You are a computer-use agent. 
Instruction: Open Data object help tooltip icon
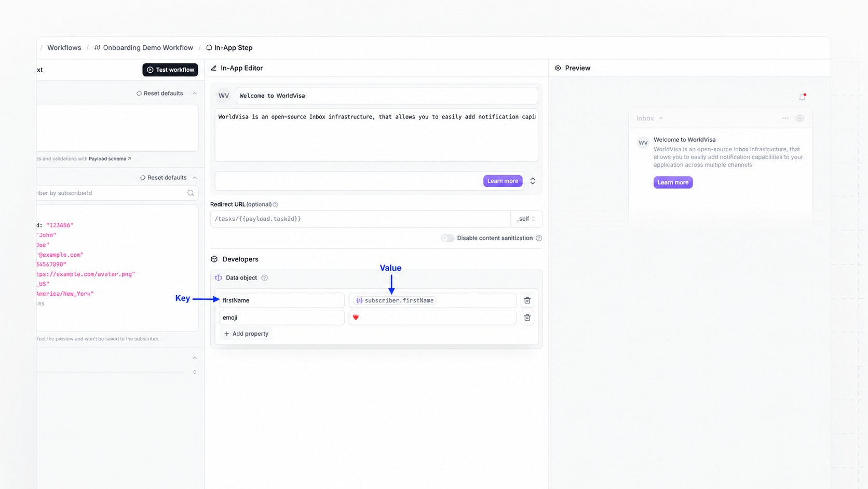click(x=264, y=278)
